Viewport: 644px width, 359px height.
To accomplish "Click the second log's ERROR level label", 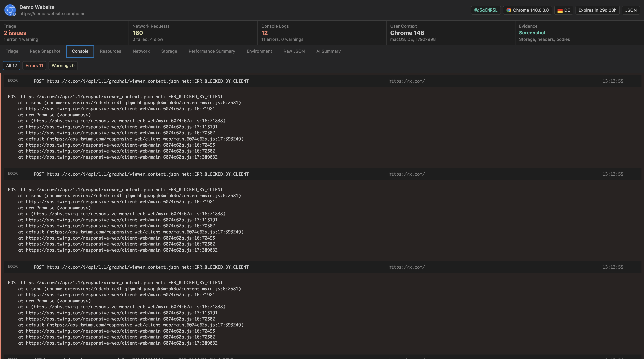I will coord(13,174).
